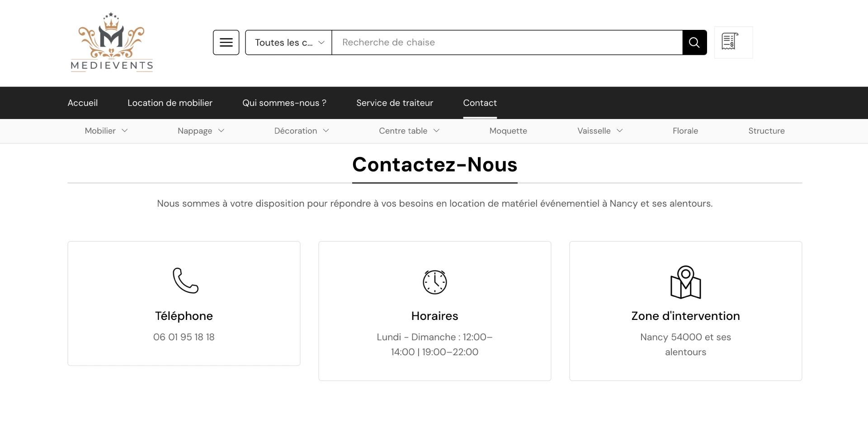868x424 pixels.
Task: Click the Medievents logo
Action: tap(112, 42)
